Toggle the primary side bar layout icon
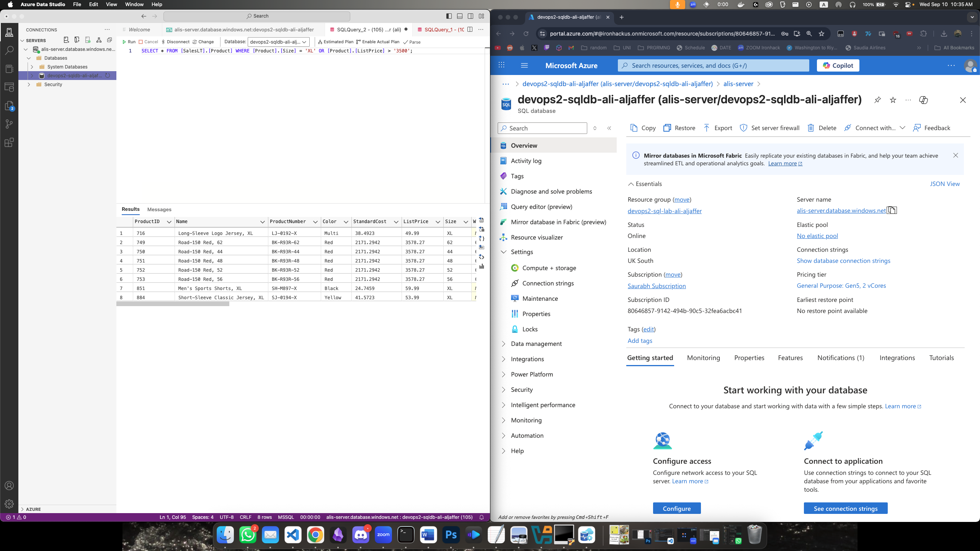 click(x=449, y=16)
